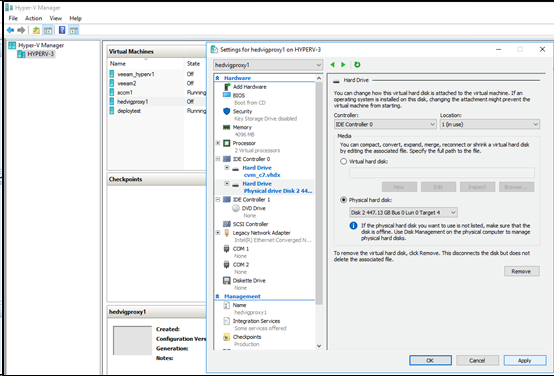
Task: Open the Controller dropdown
Action: (385, 124)
